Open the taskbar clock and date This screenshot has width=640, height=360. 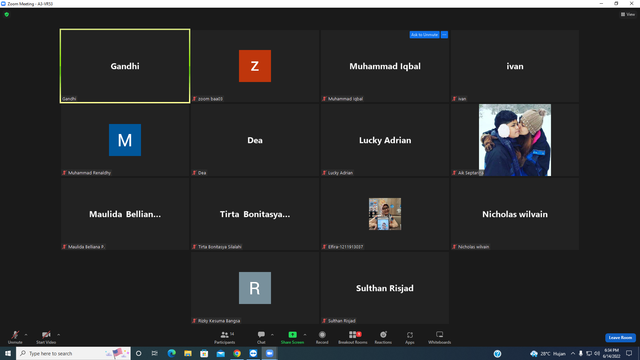pos(611,353)
